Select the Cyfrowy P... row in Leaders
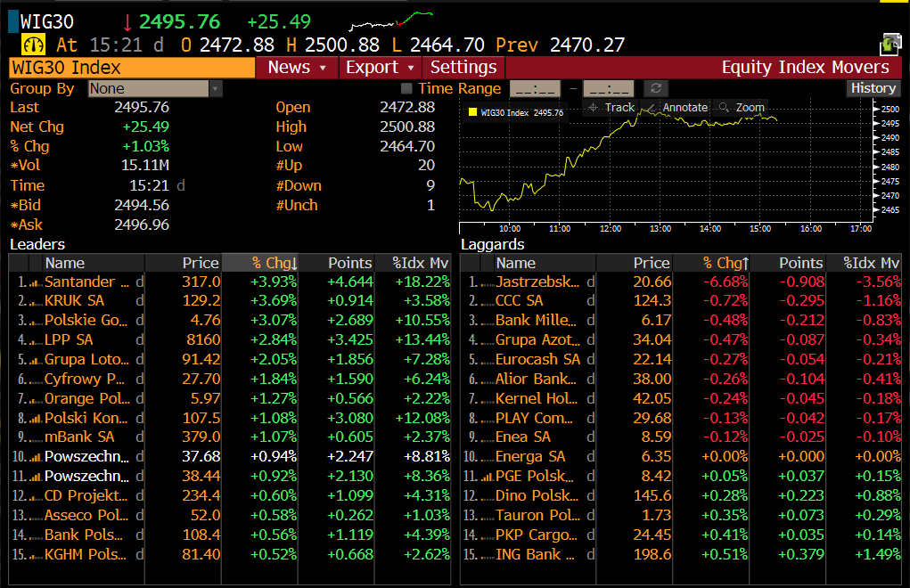Image resolution: width=910 pixels, height=588 pixels. [x=231, y=379]
